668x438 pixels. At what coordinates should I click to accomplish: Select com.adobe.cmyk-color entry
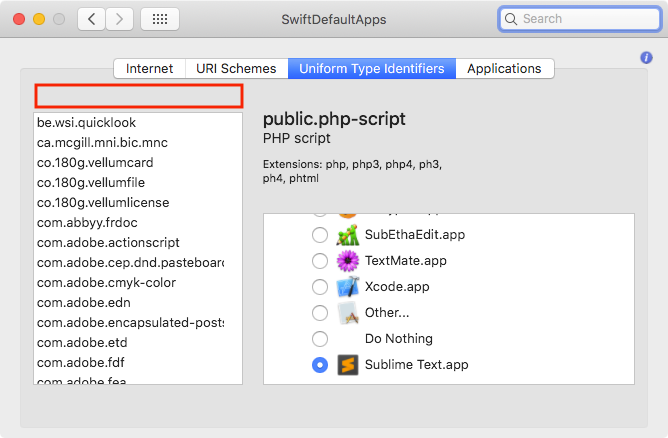(x=138, y=283)
